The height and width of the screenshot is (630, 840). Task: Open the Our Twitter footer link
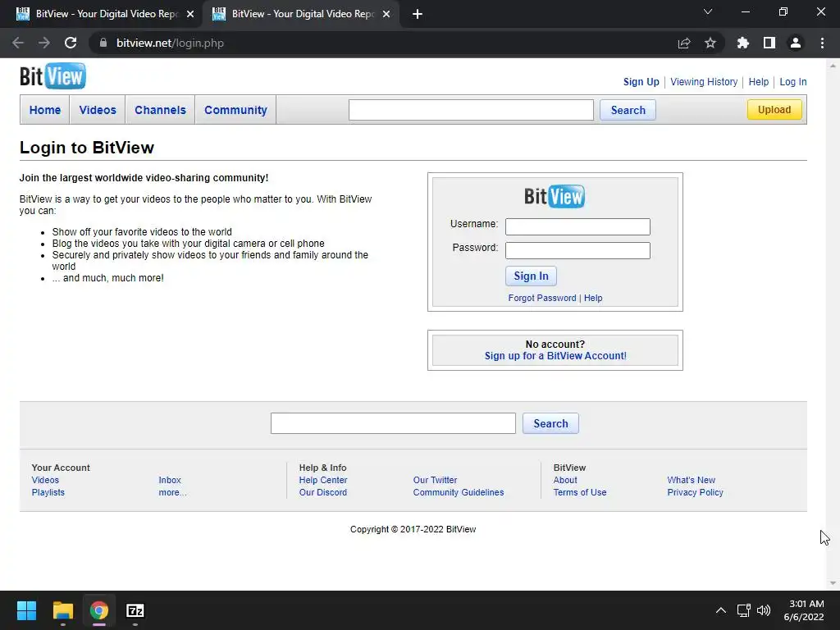[x=435, y=480]
